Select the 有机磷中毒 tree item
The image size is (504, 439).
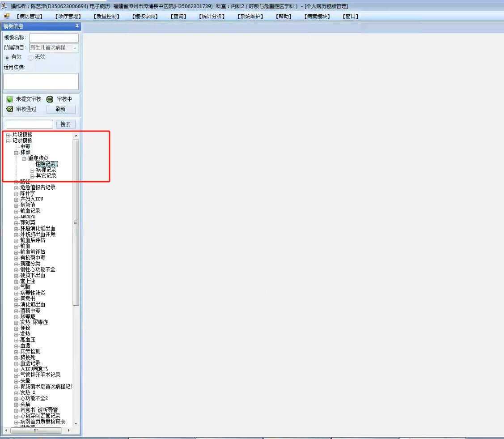(33, 258)
